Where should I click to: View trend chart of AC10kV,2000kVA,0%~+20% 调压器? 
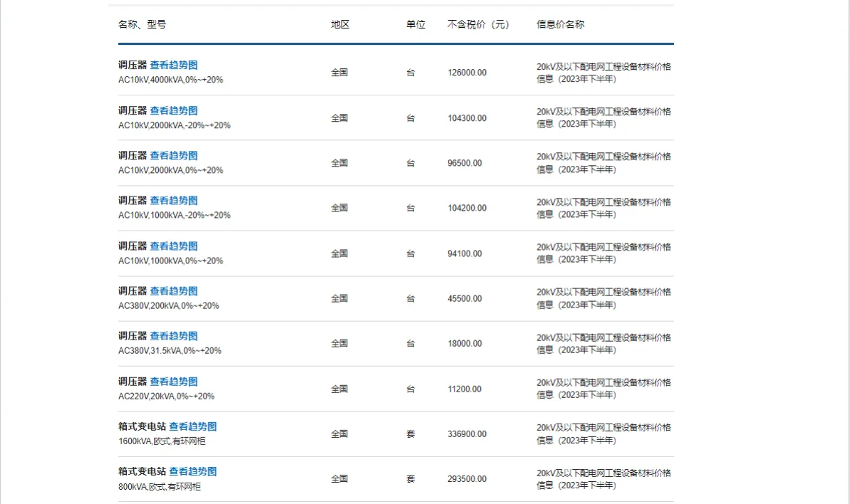pyautogui.click(x=174, y=154)
